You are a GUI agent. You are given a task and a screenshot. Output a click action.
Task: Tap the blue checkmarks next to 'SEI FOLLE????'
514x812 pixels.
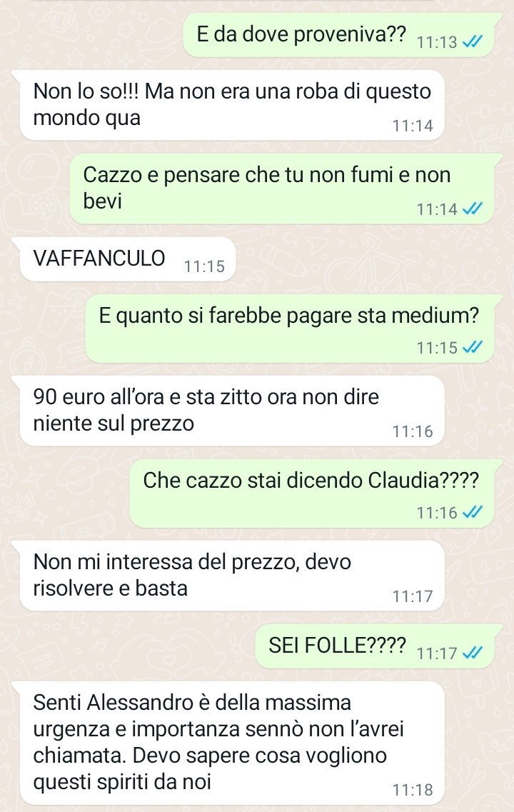(x=472, y=653)
